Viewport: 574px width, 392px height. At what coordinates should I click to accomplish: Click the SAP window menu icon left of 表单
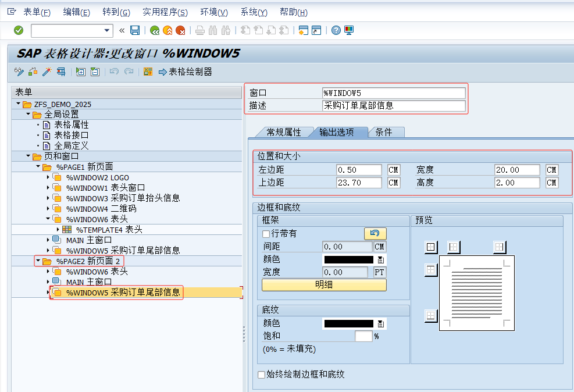[12, 12]
